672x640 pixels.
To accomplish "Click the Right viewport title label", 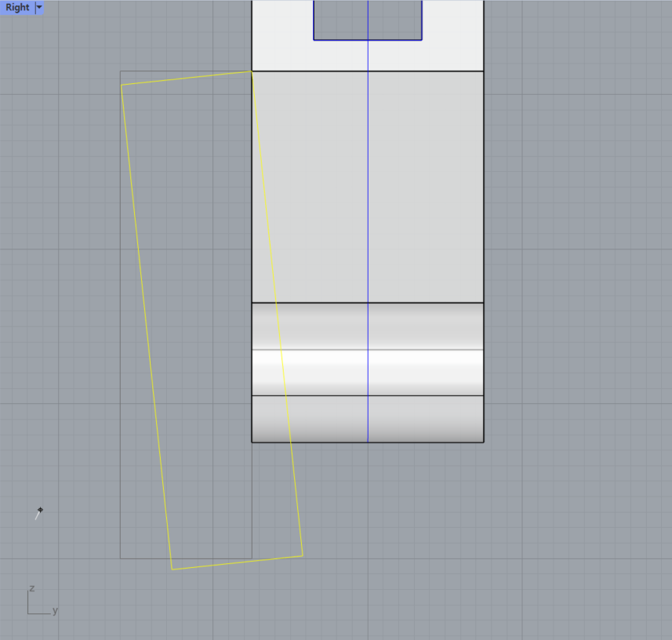I will click(17, 7).
